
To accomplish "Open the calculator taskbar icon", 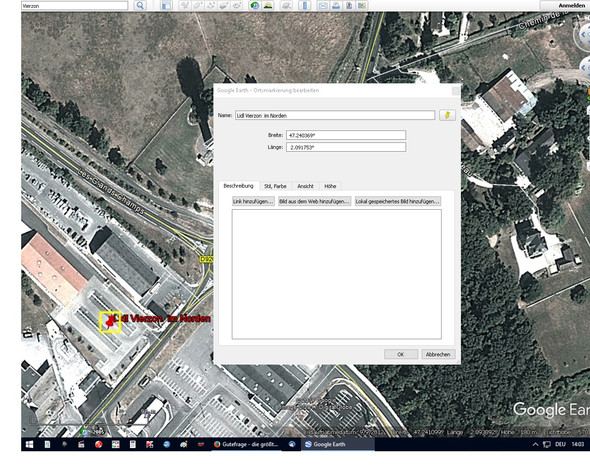I will click(133, 445).
